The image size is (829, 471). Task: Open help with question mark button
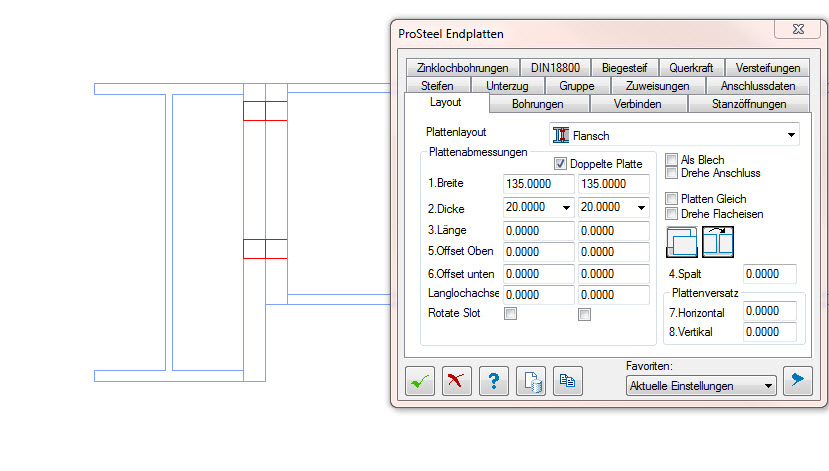click(x=494, y=381)
